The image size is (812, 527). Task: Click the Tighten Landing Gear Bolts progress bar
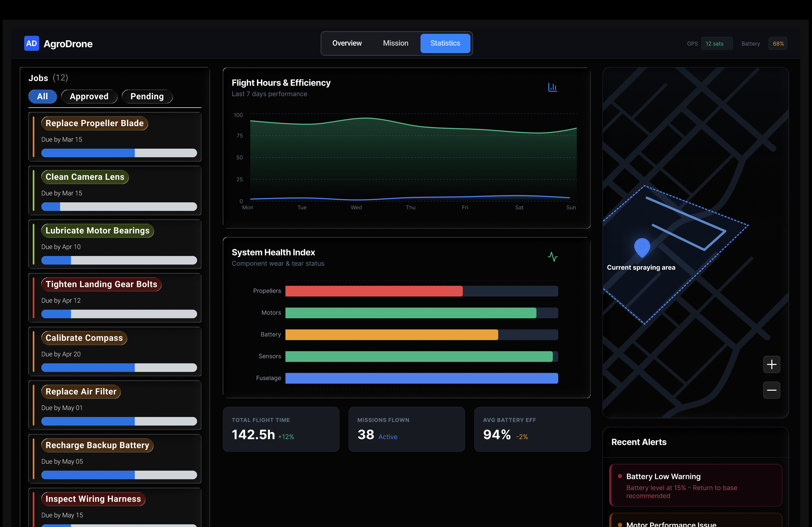(x=119, y=314)
